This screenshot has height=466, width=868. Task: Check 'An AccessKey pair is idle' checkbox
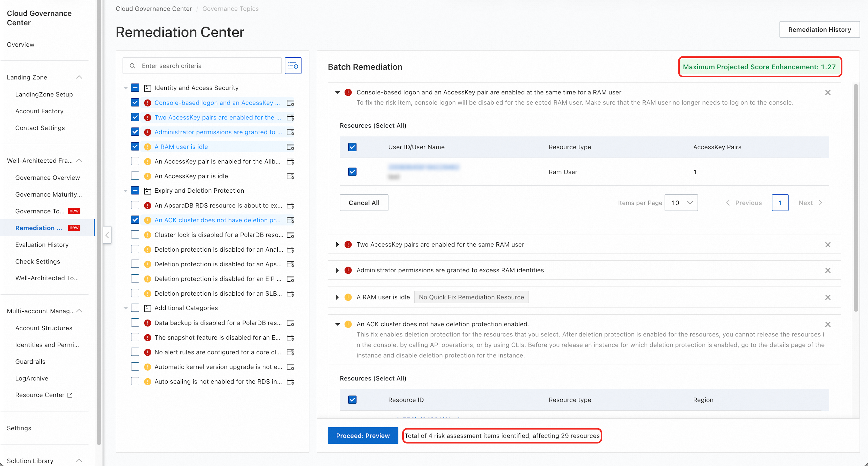point(135,176)
